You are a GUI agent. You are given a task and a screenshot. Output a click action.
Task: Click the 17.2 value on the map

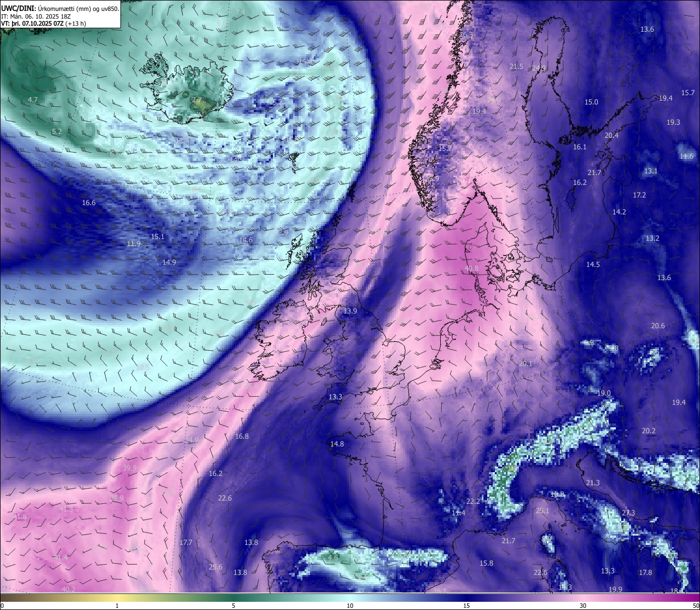click(639, 195)
